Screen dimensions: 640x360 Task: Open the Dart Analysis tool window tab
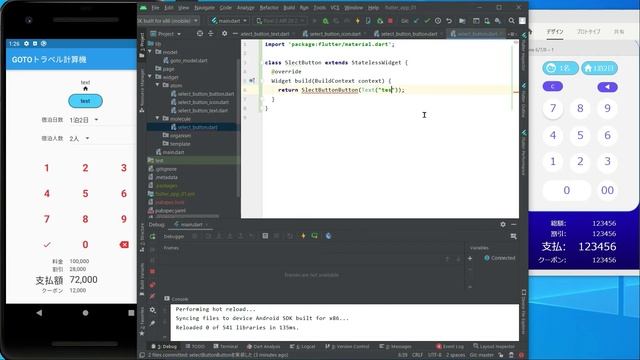click(x=263, y=347)
